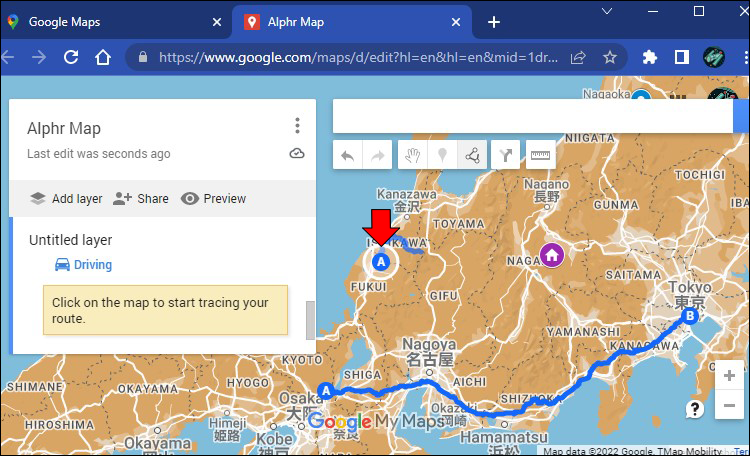Click the address bar URL
The height and width of the screenshot is (456, 750).
pyautogui.click(x=358, y=57)
